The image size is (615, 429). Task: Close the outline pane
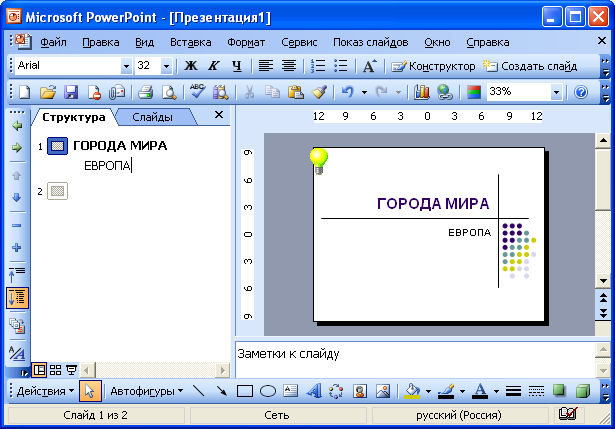(219, 115)
